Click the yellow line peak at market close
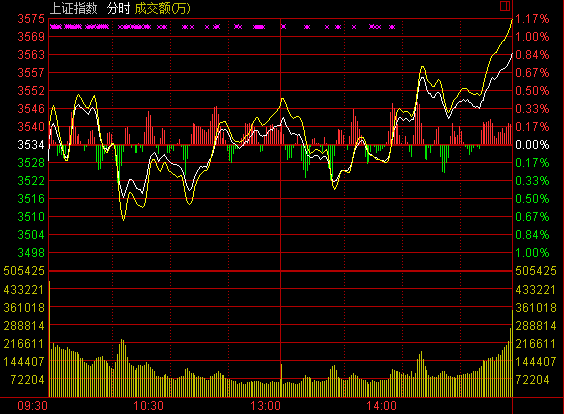The image size is (564, 414). tap(512, 20)
